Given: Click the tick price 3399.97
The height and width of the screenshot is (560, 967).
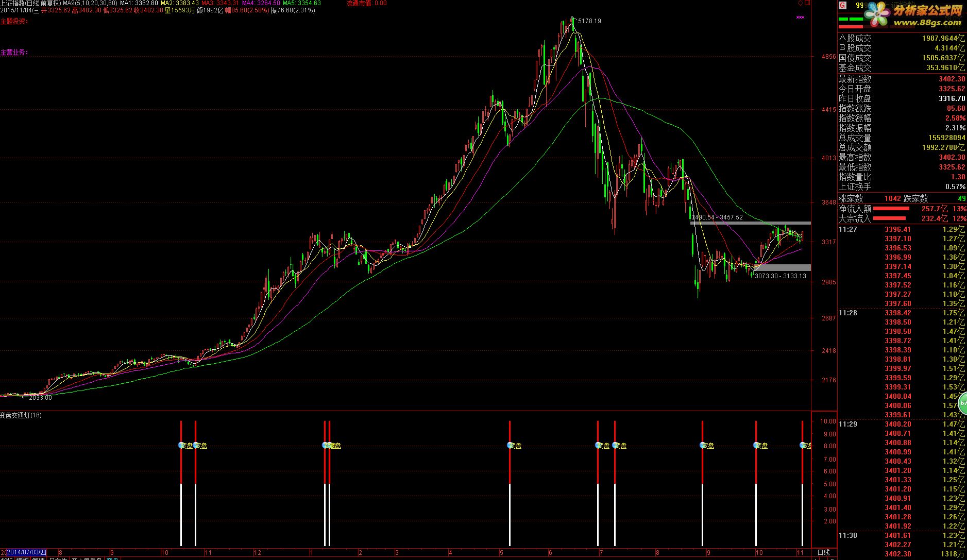Looking at the screenshot, I should 898,368.
